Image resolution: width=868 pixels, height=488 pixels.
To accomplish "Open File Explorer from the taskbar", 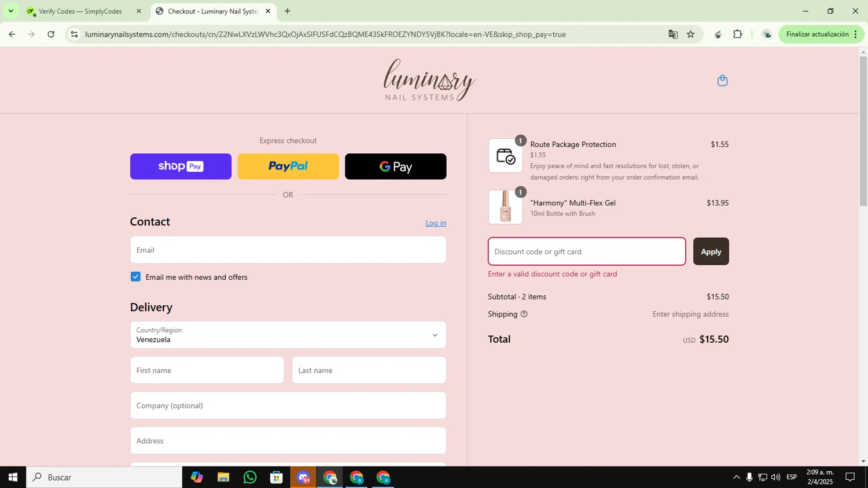I will (x=223, y=477).
